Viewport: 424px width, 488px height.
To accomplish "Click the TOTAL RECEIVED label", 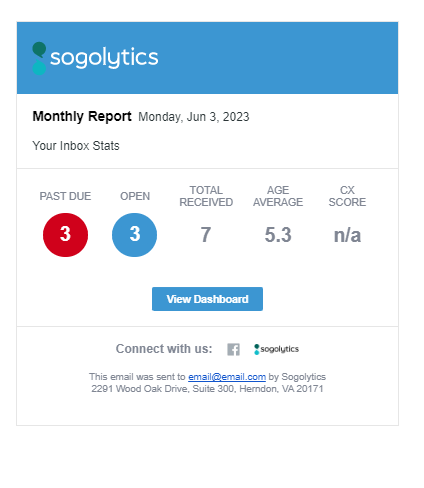I will (206, 196).
